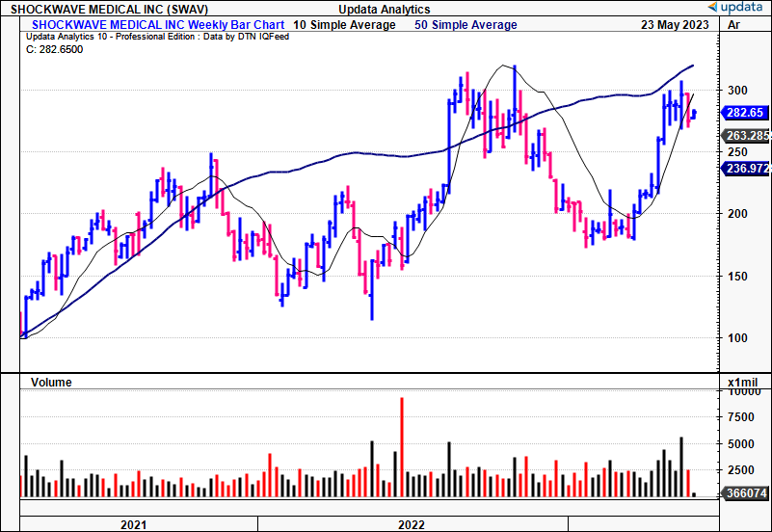Screen dimensions: 772x532
Task: Click the 2022 time axis label
Action: point(412,524)
